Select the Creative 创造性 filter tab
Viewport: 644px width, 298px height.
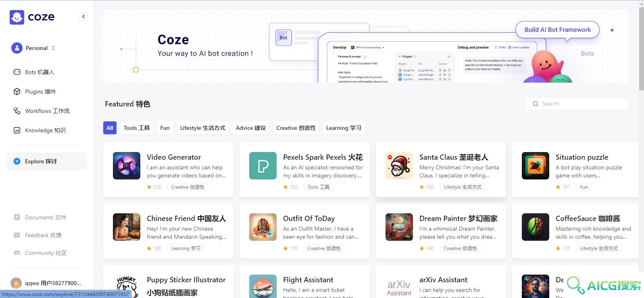tap(296, 128)
